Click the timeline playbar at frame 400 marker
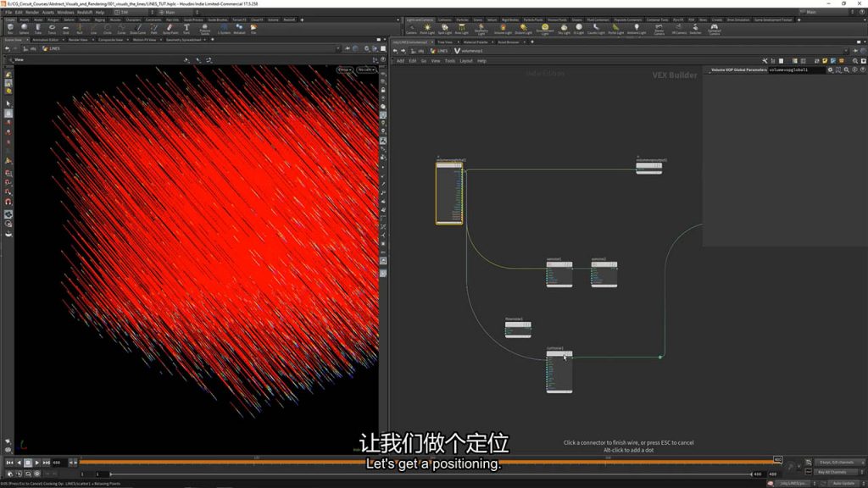 [x=778, y=459]
